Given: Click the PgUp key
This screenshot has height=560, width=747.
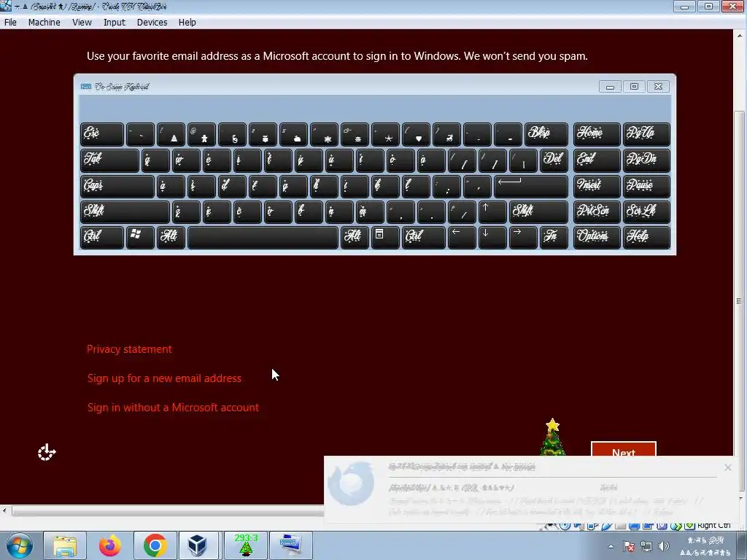Looking at the screenshot, I should coord(646,134).
